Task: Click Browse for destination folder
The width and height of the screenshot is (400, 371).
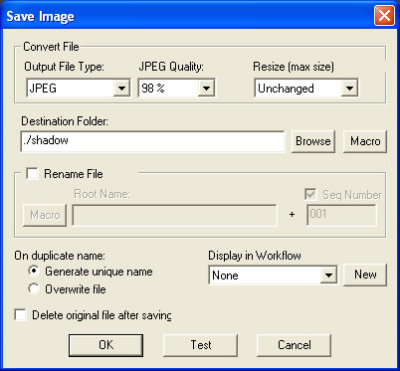Action: tap(313, 141)
